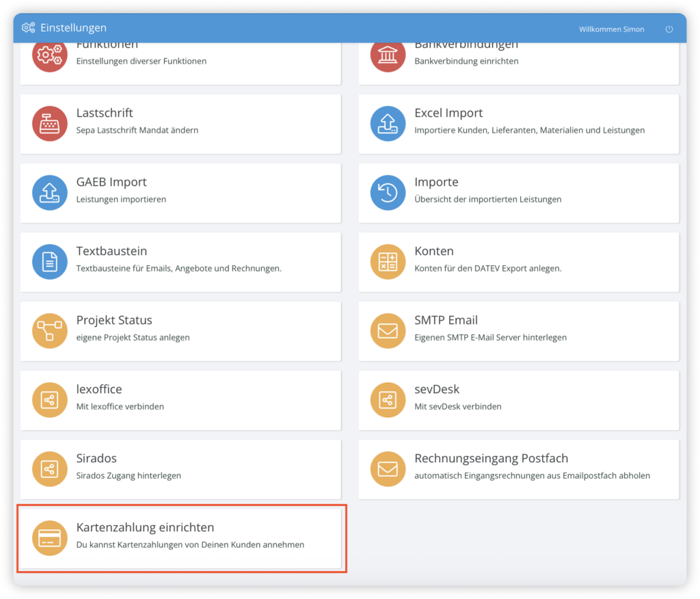Click the SMTP Email envelope icon

(388, 331)
